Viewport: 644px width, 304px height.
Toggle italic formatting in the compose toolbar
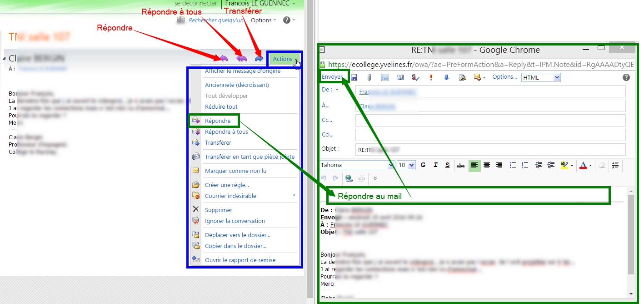pyautogui.click(x=435, y=165)
